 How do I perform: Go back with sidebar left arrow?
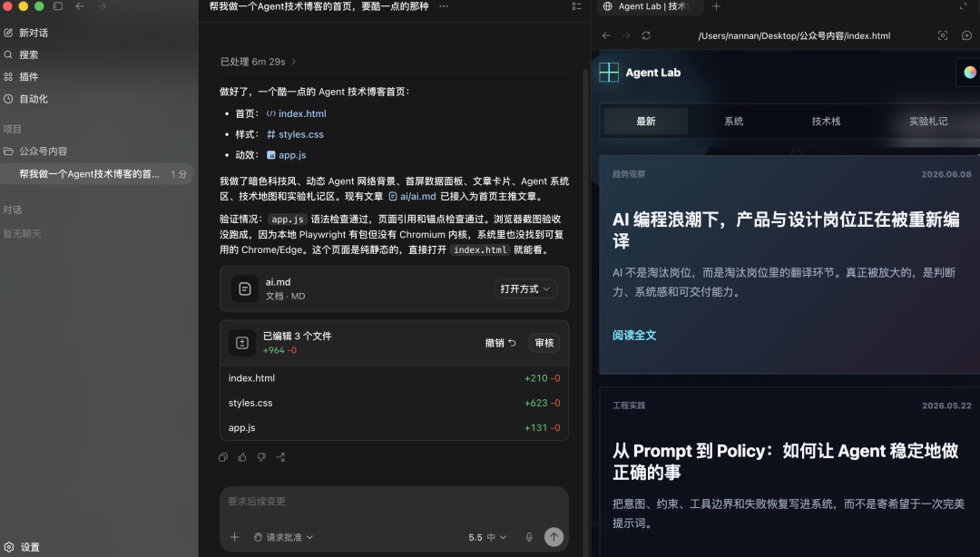[80, 6]
